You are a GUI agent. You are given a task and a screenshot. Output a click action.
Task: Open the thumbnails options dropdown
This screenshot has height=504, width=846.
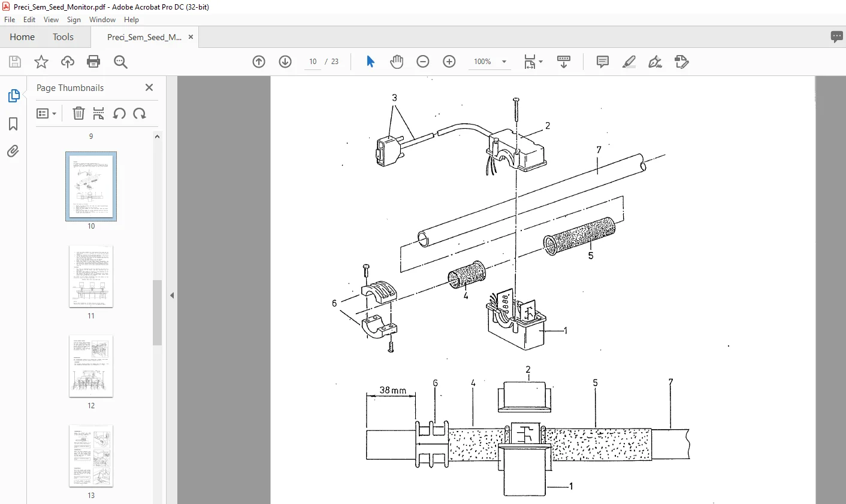[x=46, y=113]
